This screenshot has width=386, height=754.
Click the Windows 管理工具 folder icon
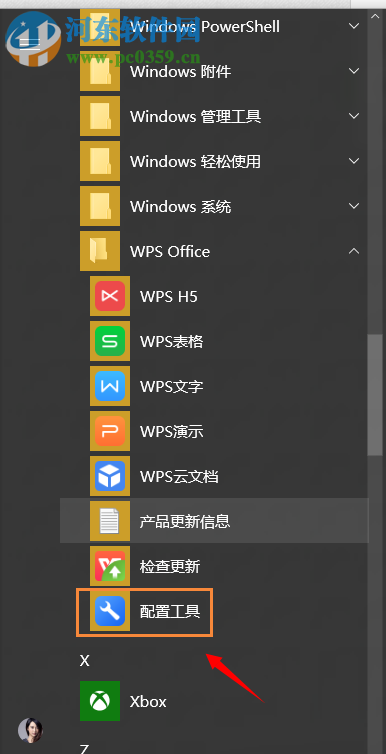coord(100,116)
